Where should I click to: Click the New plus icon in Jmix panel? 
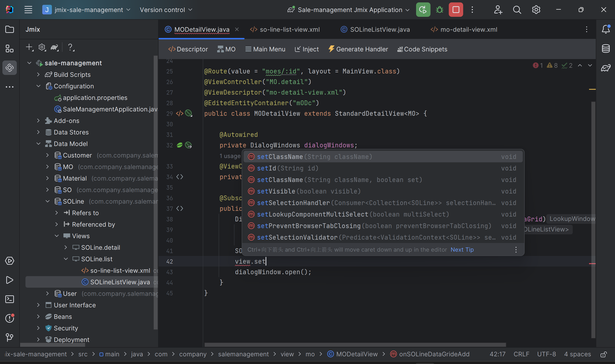pyautogui.click(x=30, y=47)
